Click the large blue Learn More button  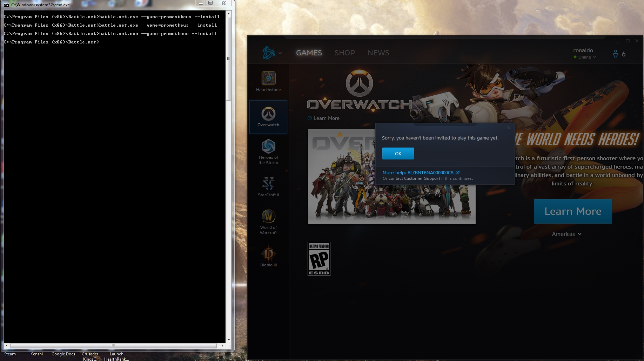click(x=573, y=211)
